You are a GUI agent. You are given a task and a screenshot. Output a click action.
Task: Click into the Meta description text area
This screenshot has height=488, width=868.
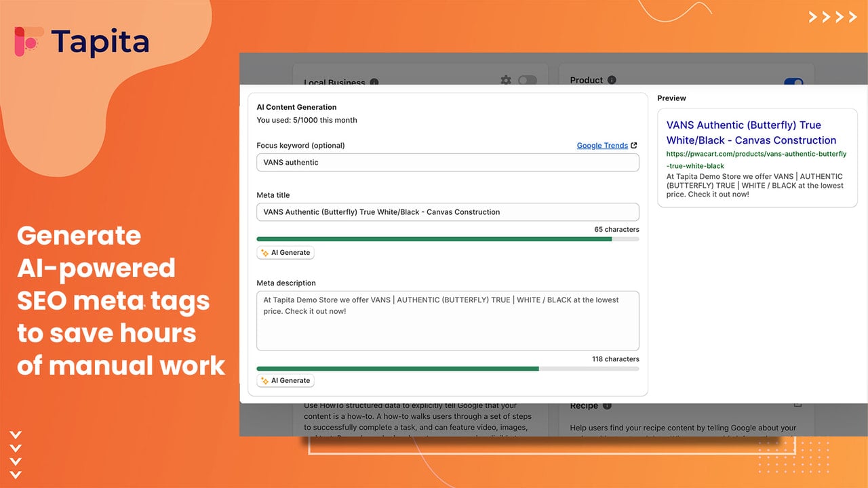coord(448,321)
